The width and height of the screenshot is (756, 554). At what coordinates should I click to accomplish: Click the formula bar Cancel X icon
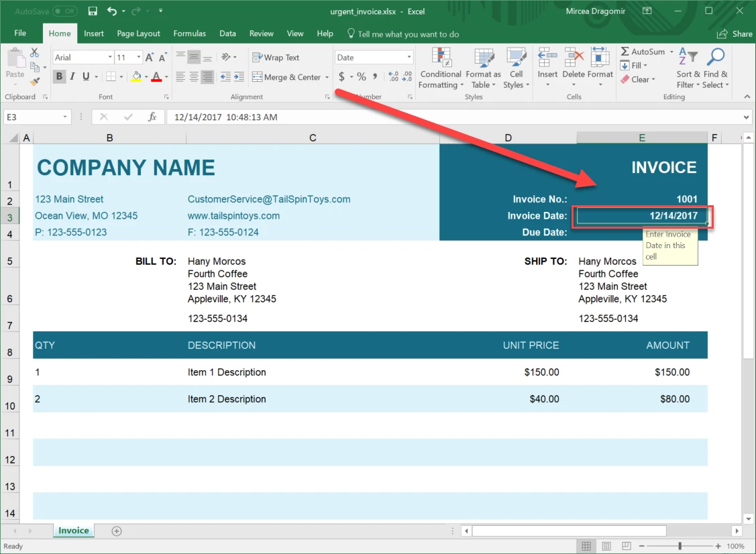click(104, 117)
